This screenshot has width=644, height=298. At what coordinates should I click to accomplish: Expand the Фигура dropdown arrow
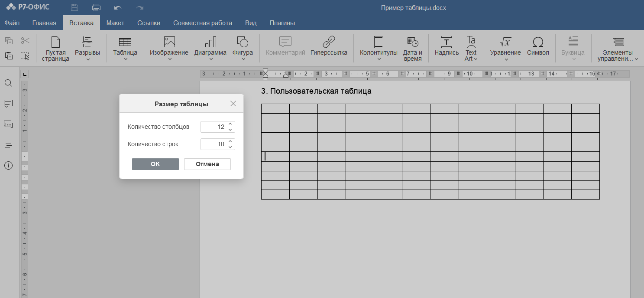(243, 59)
